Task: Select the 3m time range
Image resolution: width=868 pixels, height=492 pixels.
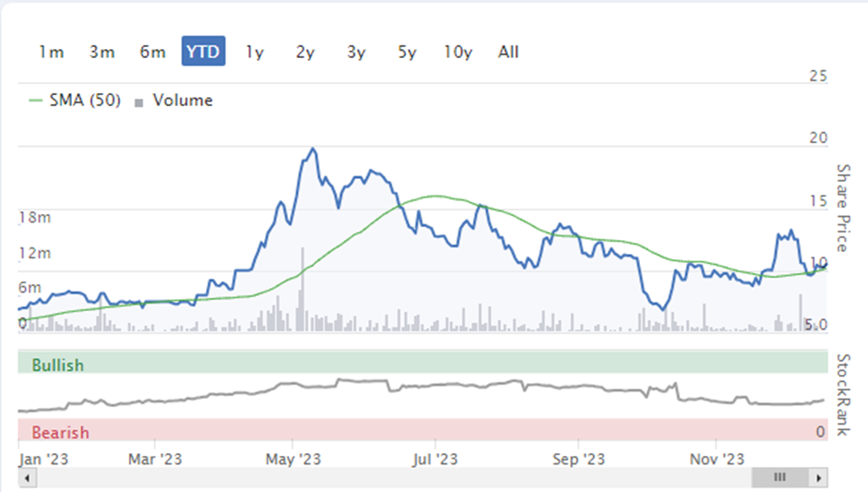Action: coord(102,52)
